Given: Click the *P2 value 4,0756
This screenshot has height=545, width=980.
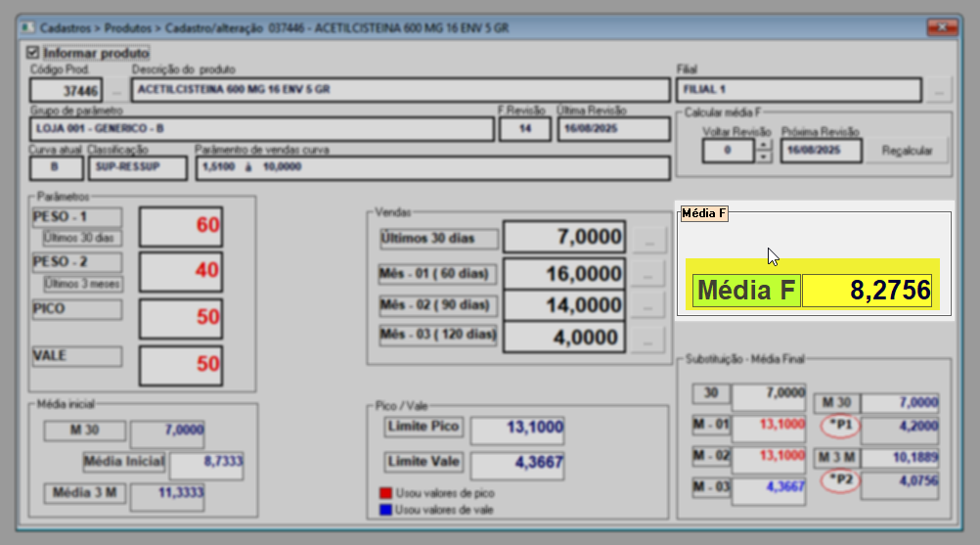Looking at the screenshot, I should coord(900,485).
